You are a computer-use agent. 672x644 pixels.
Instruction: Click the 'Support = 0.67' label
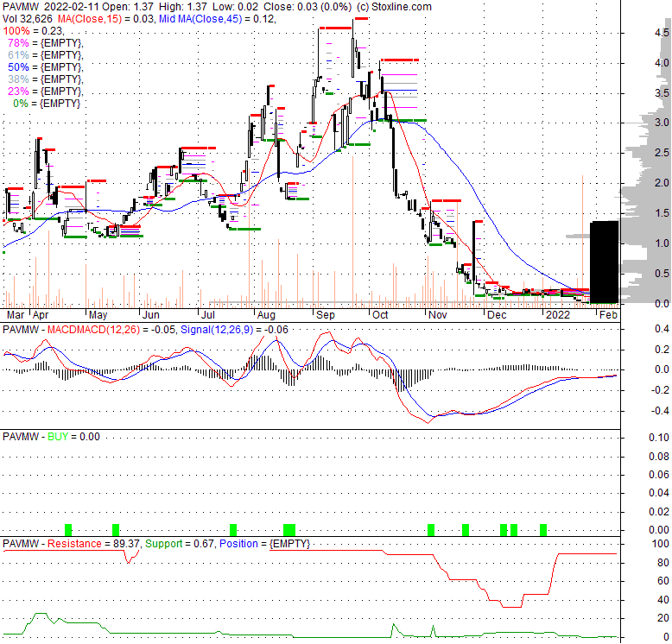(180, 544)
